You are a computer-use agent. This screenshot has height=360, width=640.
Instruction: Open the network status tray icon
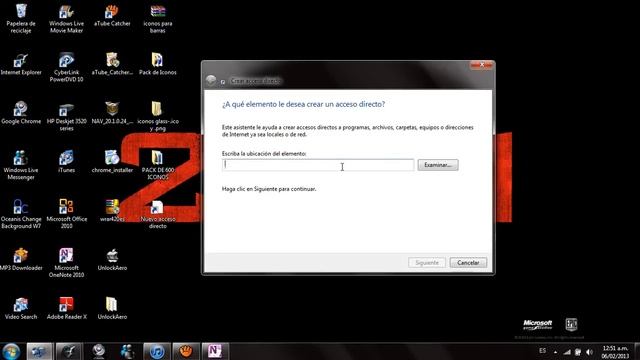click(567, 352)
